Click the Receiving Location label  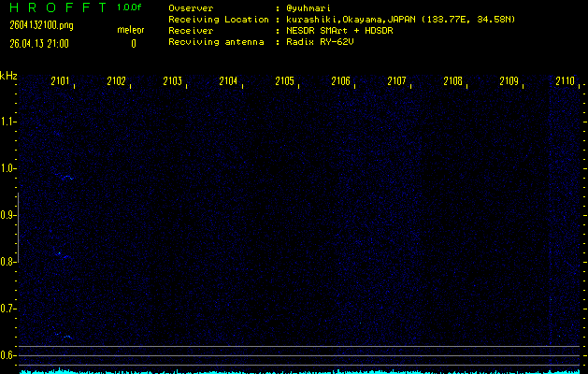click(219, 20)
